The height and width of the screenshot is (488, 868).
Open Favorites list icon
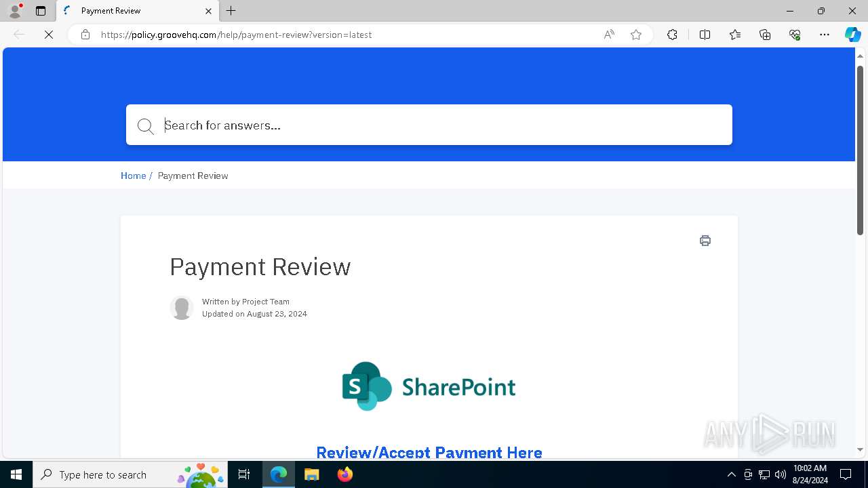(x=735, y=35)
